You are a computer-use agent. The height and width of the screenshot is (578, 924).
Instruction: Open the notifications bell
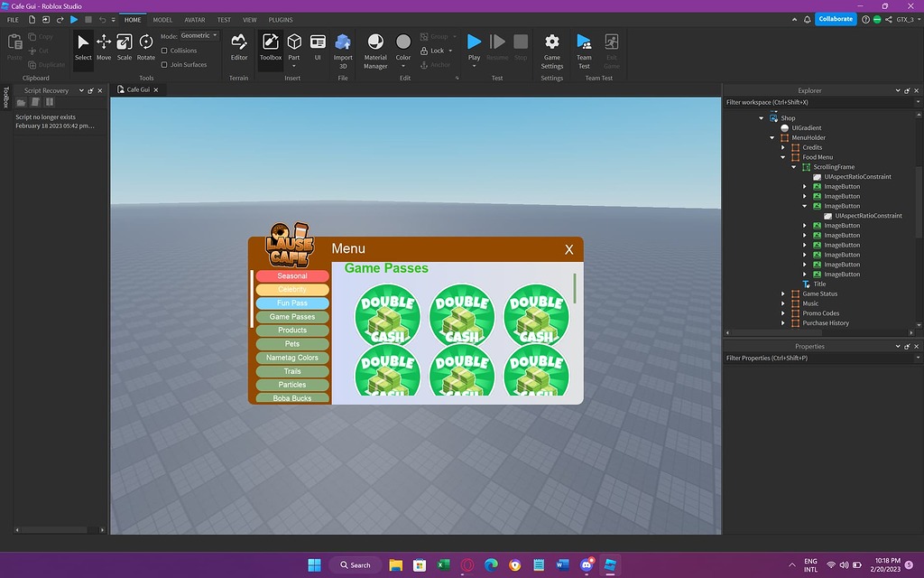tap(807, 20)
